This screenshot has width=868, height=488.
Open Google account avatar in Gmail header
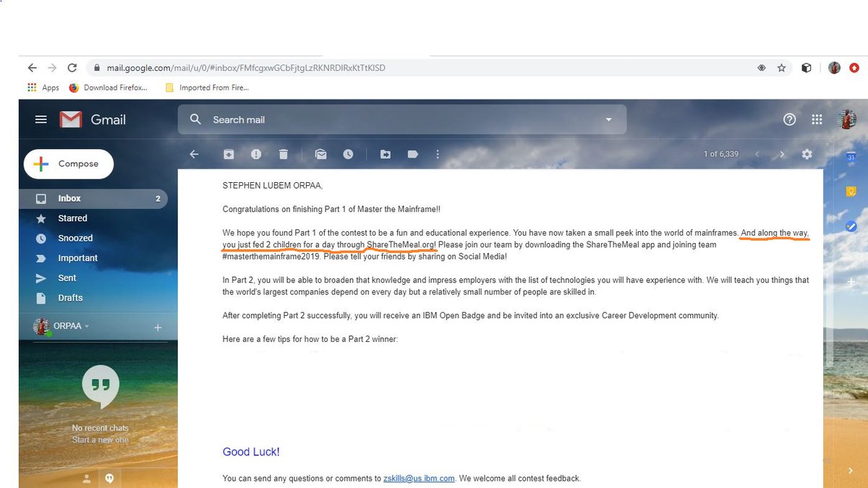pyautogui.click(x=846, y=119)
